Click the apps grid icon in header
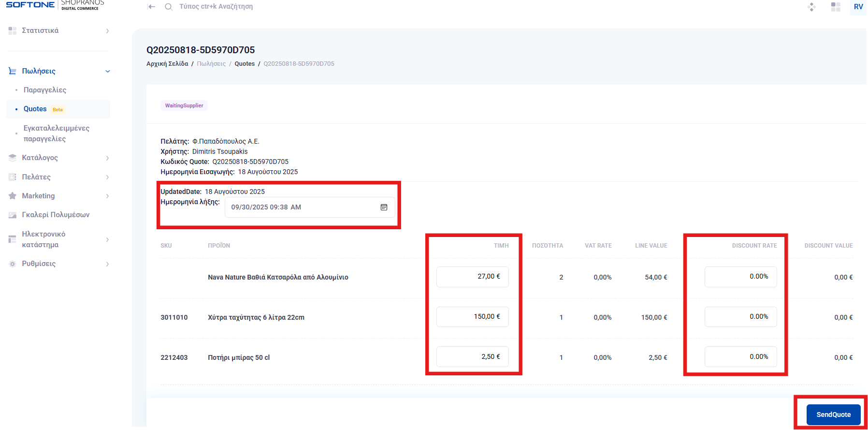The height and width of the screenshot is (430, 868). pos(836,7)
